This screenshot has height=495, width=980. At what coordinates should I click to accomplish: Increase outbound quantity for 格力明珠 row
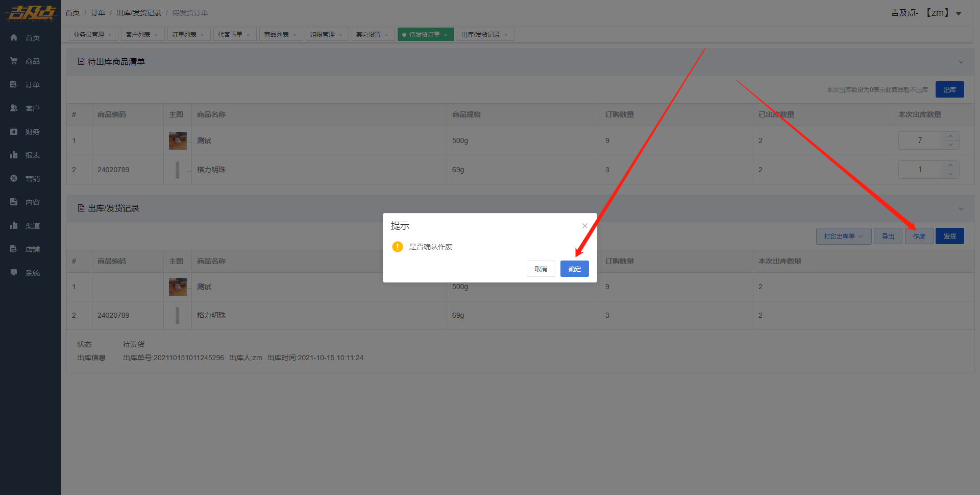tap(950, 165)
